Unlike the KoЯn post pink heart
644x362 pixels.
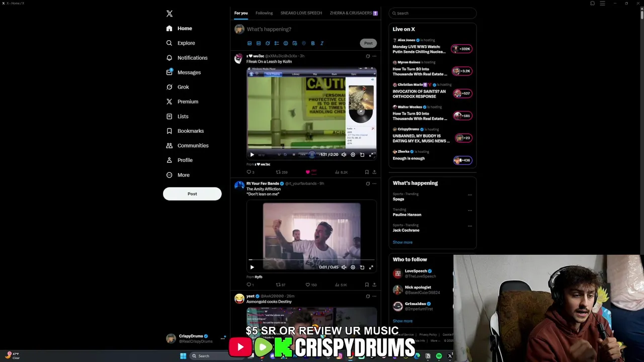308,172
